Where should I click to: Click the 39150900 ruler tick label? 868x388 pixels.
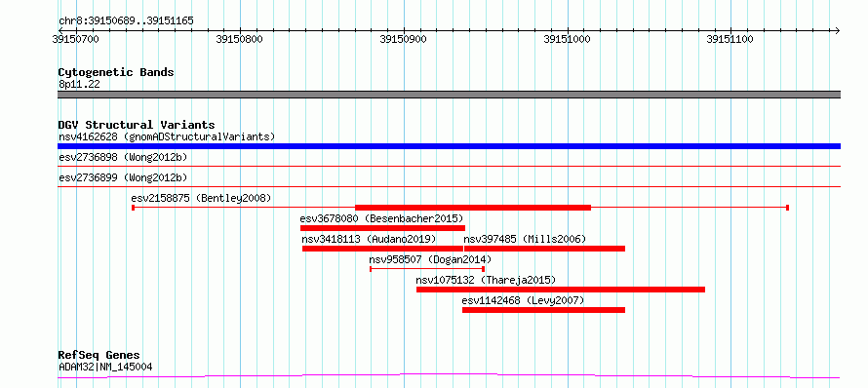pyautogui.click(x=404, y=39)
